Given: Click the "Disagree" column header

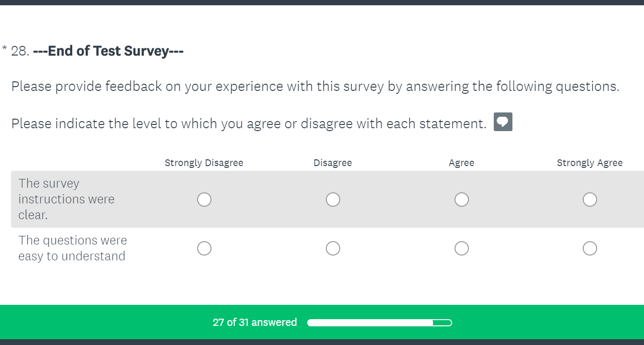Looking at the screenshot, I should click(x=333, y=163).
